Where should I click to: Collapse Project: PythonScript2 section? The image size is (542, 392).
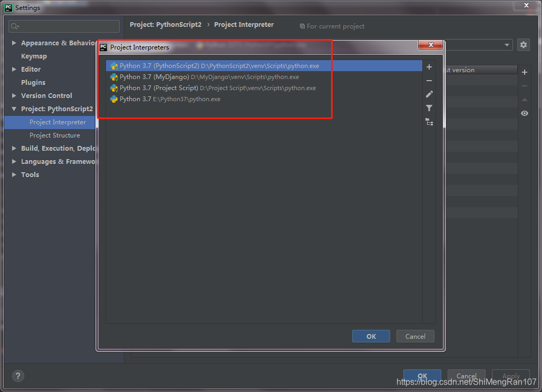coord(14,109)
